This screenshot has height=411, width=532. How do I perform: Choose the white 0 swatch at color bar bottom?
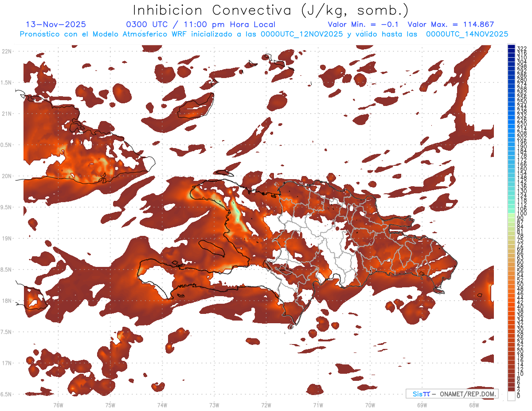click(x=512, y=395)
